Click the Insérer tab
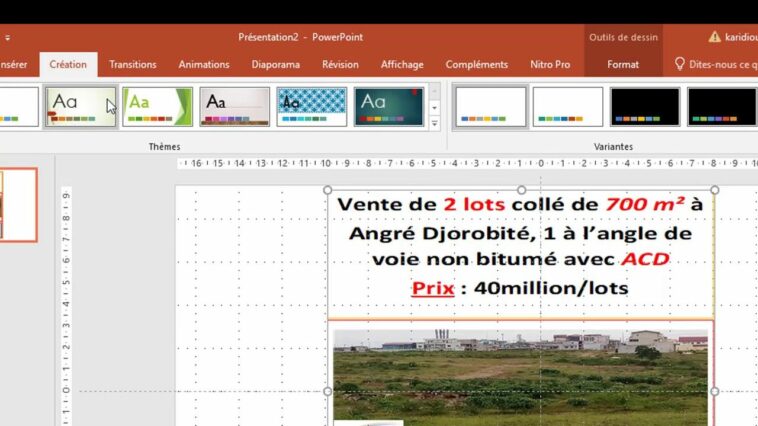Viewport: 758px width, 426px height. 14,64
